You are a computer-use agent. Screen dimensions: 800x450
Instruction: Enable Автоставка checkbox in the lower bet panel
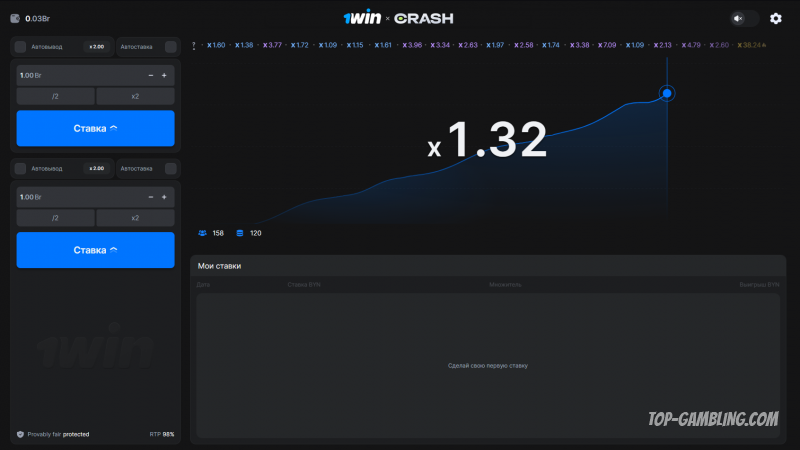(171, 168)
